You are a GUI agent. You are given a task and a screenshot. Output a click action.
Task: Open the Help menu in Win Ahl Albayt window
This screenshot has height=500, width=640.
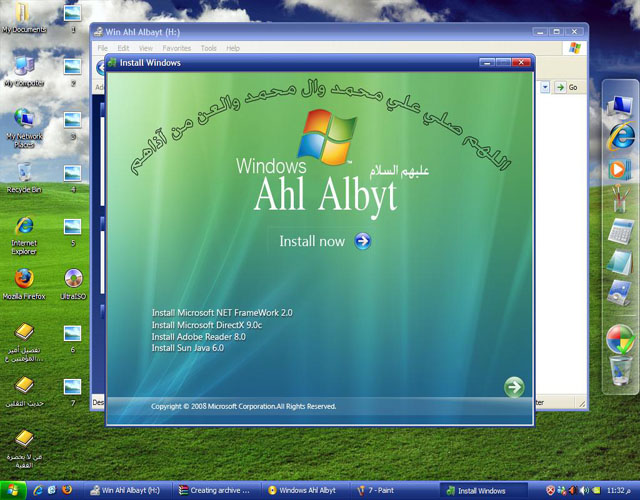click(x=233, y=48)
